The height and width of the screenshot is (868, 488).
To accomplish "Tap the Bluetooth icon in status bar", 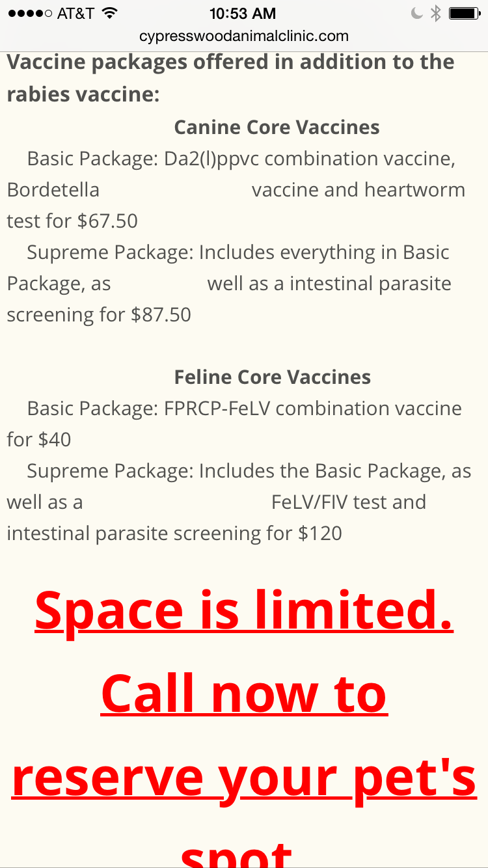I will click(x=435, y=13).
